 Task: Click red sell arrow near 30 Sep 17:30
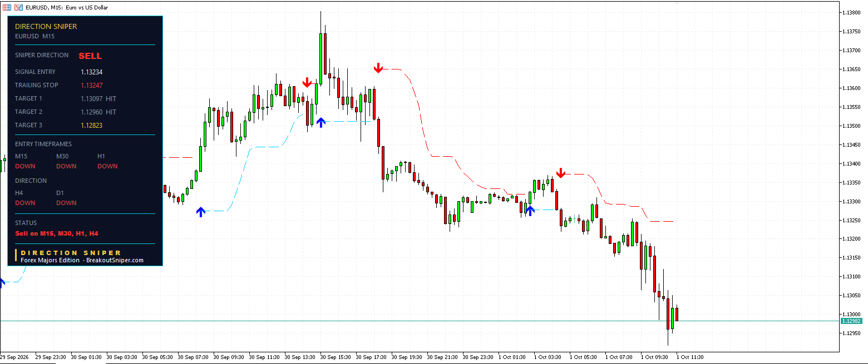[x=378, y=68]
